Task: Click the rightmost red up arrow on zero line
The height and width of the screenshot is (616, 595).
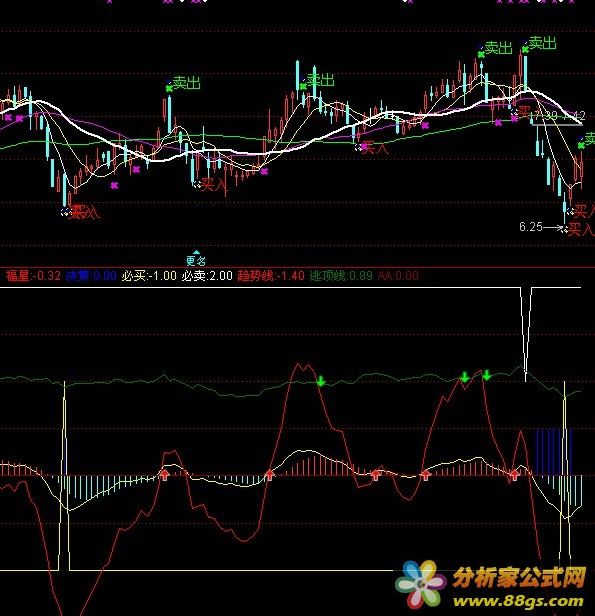Action: 514,475
